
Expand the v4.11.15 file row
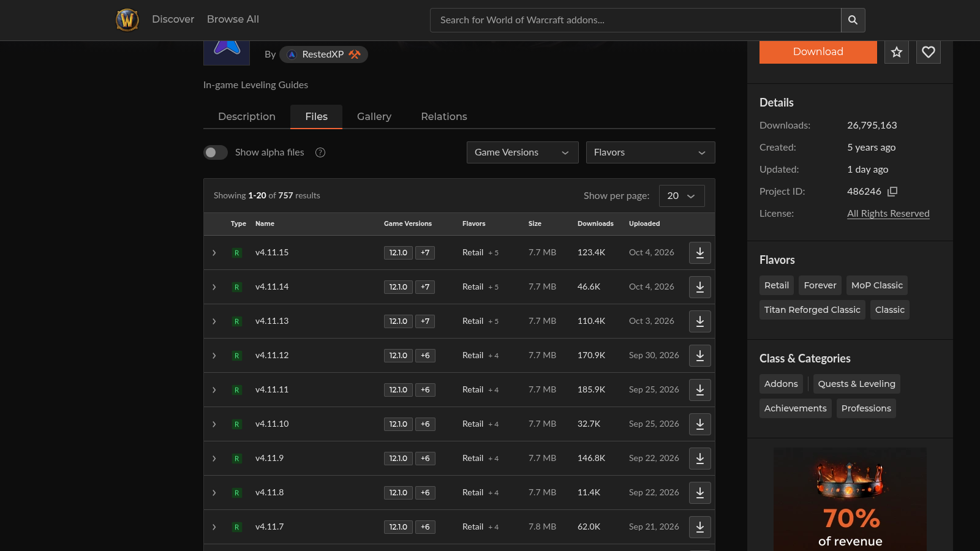click(214, 253)
